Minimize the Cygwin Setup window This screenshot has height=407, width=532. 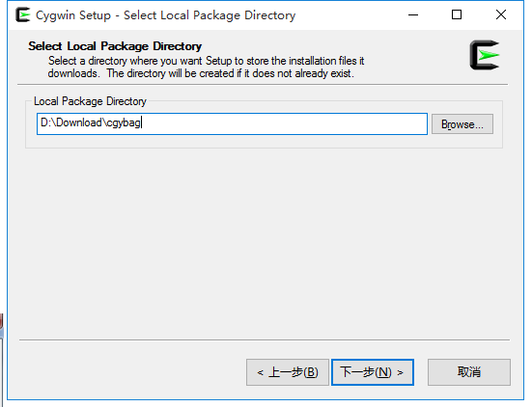coord(413,14)
